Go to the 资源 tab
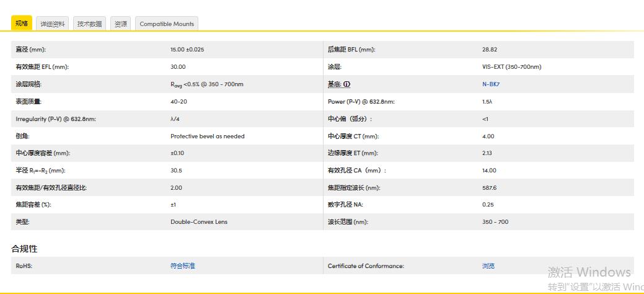The width and height of the screenshot is (644, 294). (x=120, y=24)
